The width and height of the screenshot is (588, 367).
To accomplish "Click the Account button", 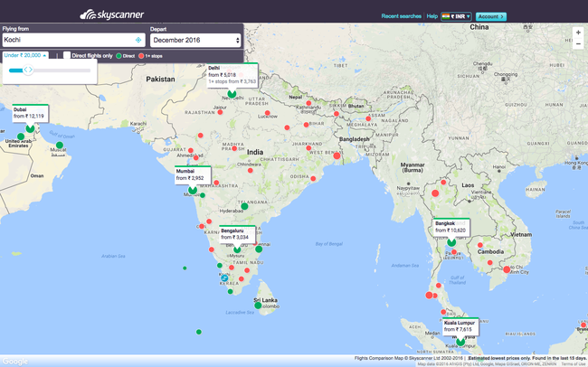I will pos(491,16).
